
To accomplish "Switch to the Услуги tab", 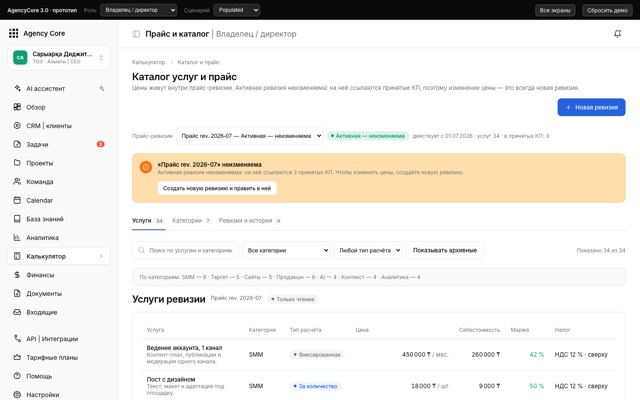I will click(x=148, y=221).
